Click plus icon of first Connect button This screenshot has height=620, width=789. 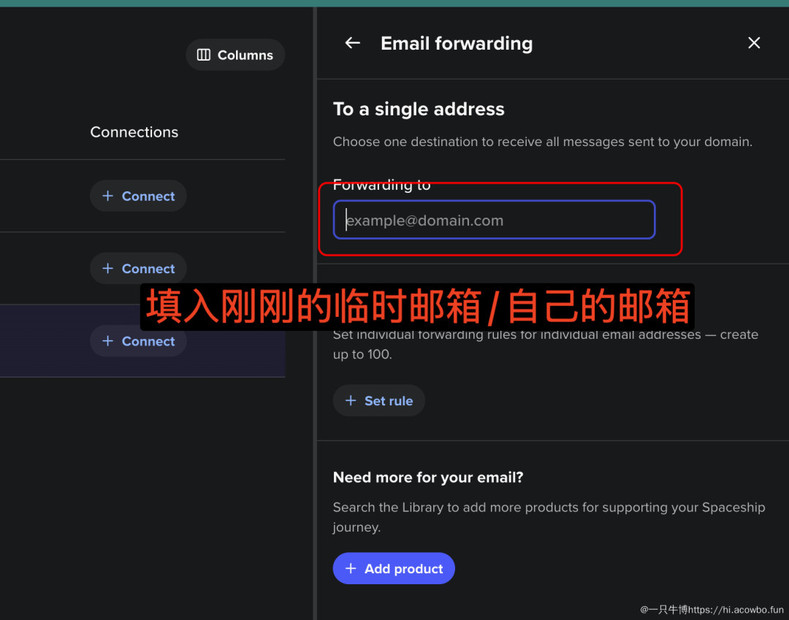108,196
